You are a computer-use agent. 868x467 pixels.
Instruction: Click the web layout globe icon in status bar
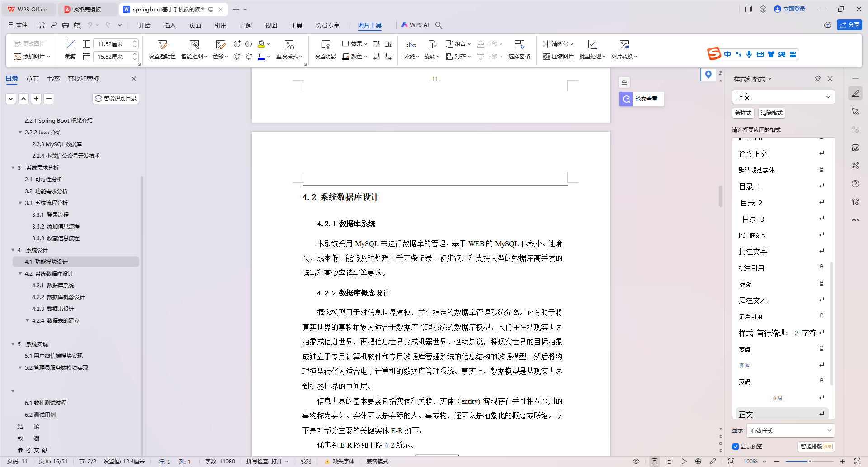(698, 462)
